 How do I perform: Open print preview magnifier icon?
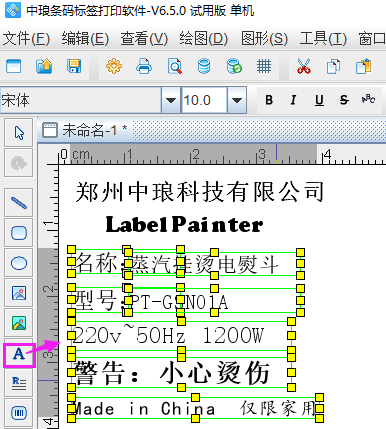pyautogui.click(x=174, y=66)
